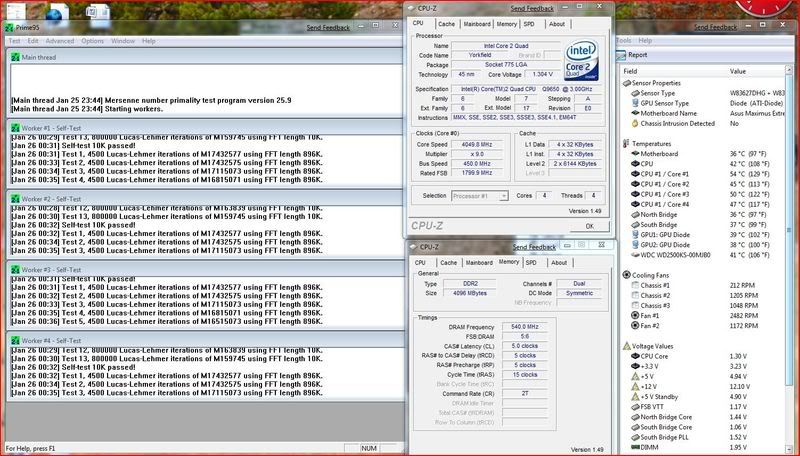The image size is (800, 456).
Task: Click Prime95 icon of Worker #1 window
Action: tap(15, 128)
